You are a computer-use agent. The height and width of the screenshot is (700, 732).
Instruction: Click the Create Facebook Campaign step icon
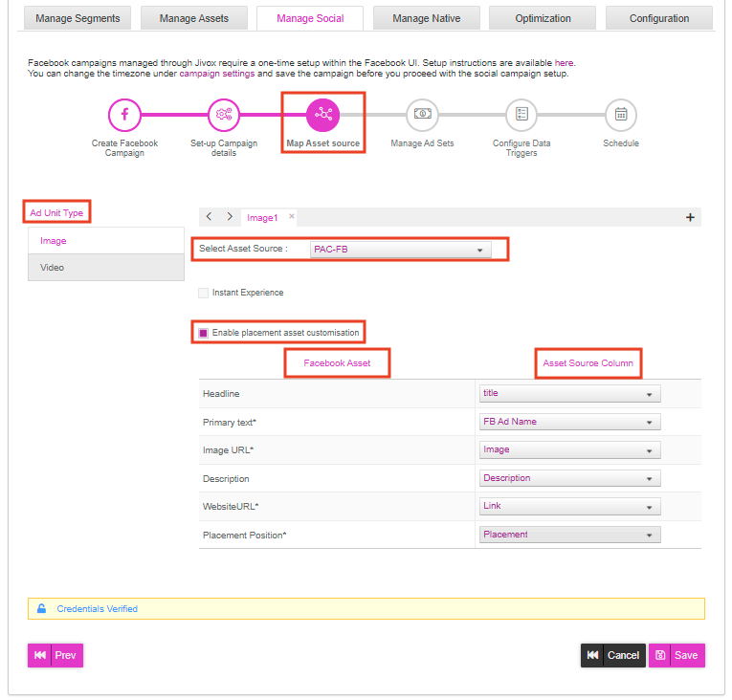pyautogui.click(x=124, y=115)
